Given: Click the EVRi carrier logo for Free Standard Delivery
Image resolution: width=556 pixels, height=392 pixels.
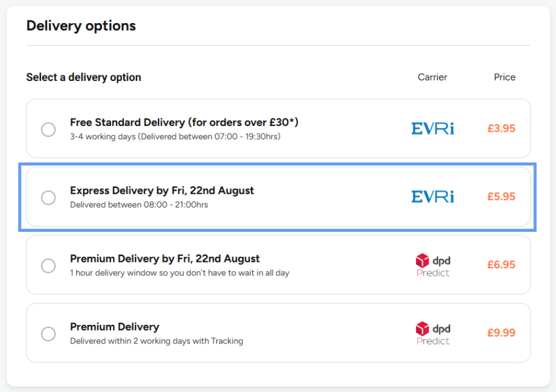Looking at the screenshot, I should pyautogui.click(x=432, y=128).
